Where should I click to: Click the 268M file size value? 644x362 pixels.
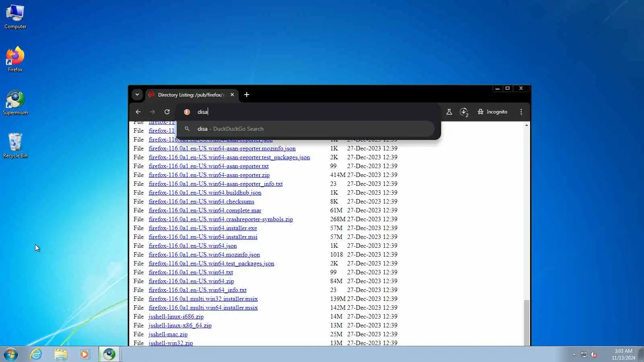[x=338, y=219]
